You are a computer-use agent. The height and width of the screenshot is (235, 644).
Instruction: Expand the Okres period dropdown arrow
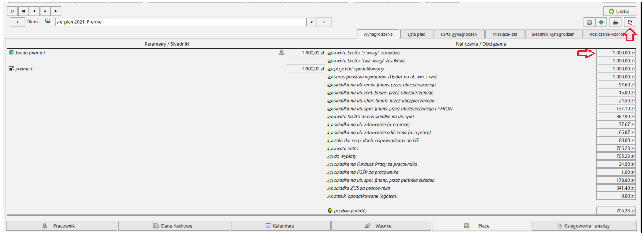[311, 22]
